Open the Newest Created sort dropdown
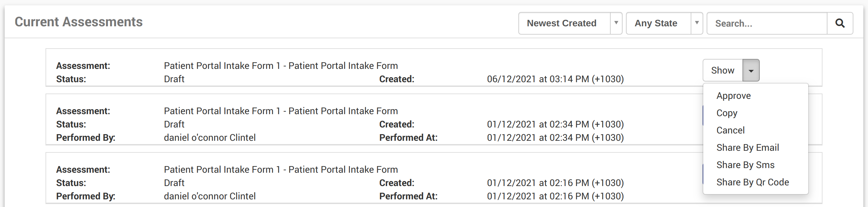 tap(570, 23)
